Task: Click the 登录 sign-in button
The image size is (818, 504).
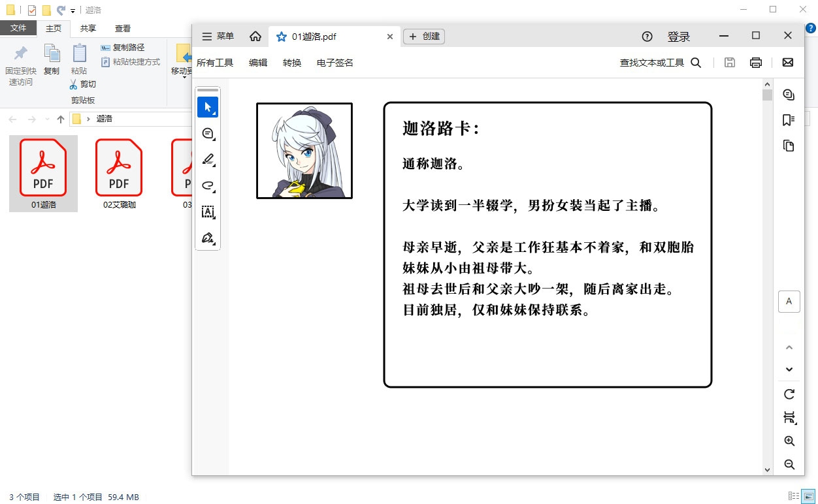Action: 679,37
